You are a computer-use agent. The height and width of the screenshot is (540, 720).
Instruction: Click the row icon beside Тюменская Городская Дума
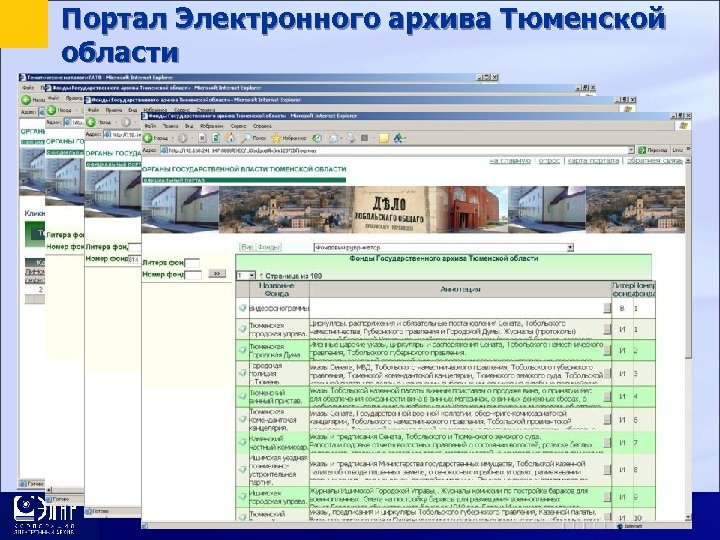[242, 350]
